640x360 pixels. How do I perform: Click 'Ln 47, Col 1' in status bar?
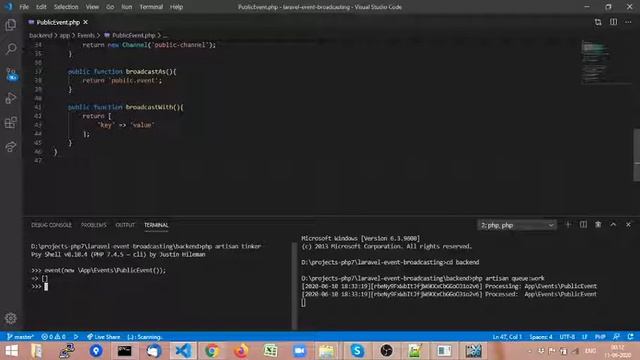tap(507, 337)
